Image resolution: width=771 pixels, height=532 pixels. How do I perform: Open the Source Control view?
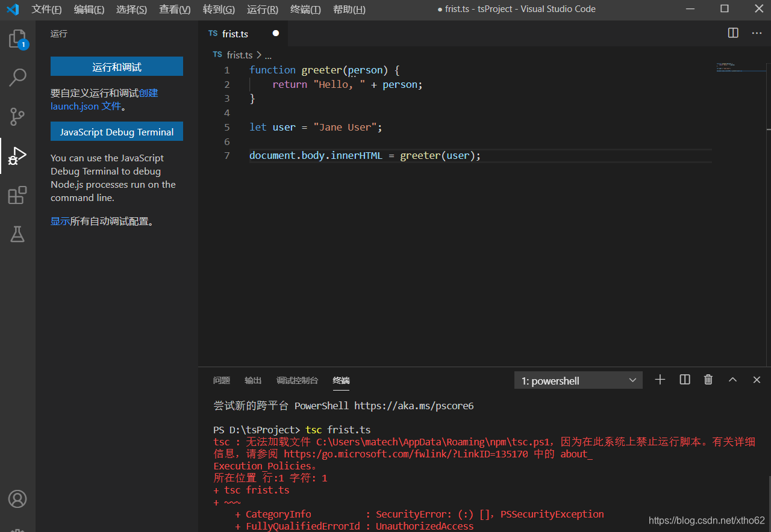coord(17,116)
